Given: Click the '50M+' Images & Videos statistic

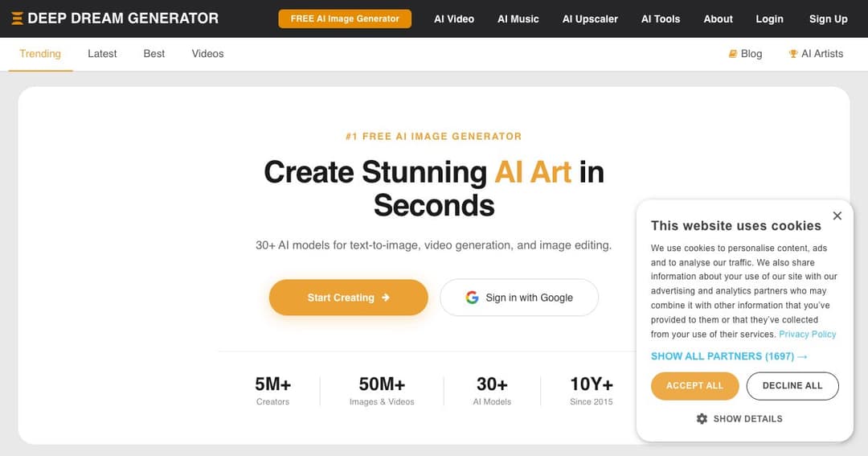Looking at the screenshot, I should [382, 391].
